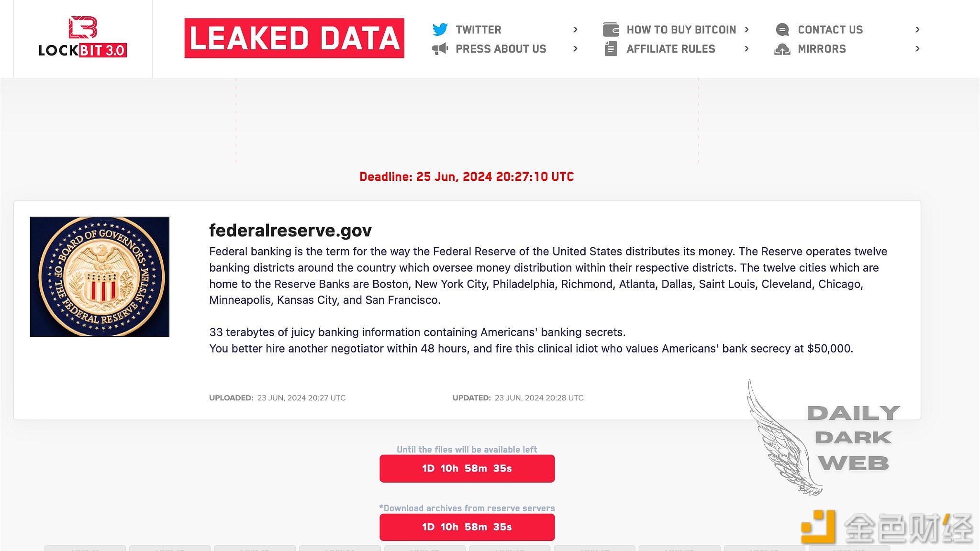Click the affiliate rules document icon
The image size is (980, 551).
610,49
